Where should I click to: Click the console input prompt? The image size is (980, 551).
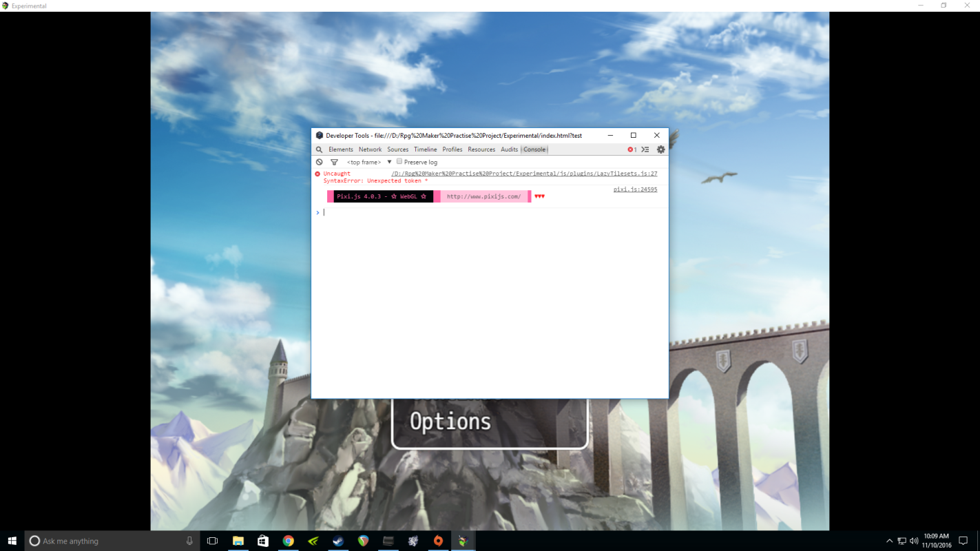pos(490,213)
